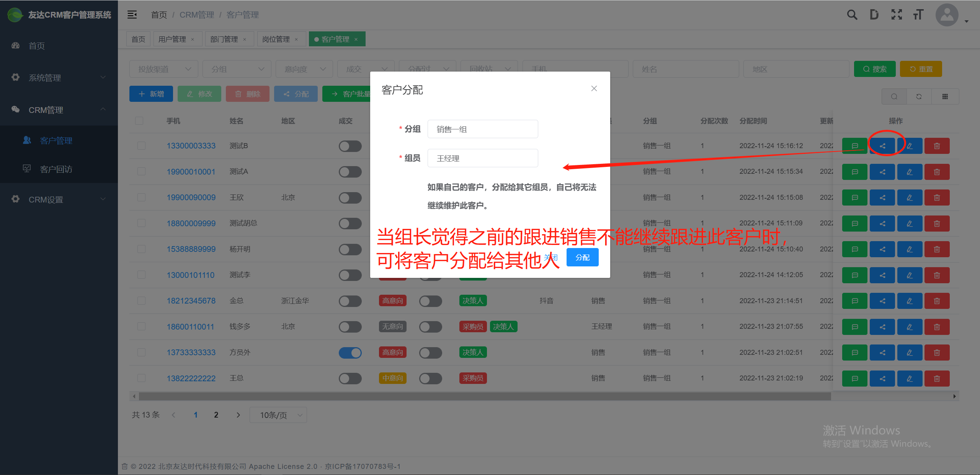Click the blue 分配 confirm button in dialog
The image size is (980, 475).
point(582,258)
